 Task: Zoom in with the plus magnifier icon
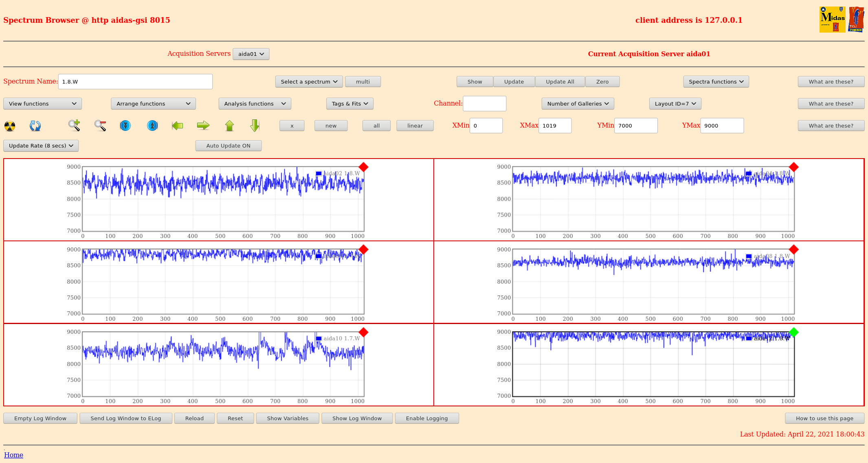pyautogui.click(x=74, y=126)
